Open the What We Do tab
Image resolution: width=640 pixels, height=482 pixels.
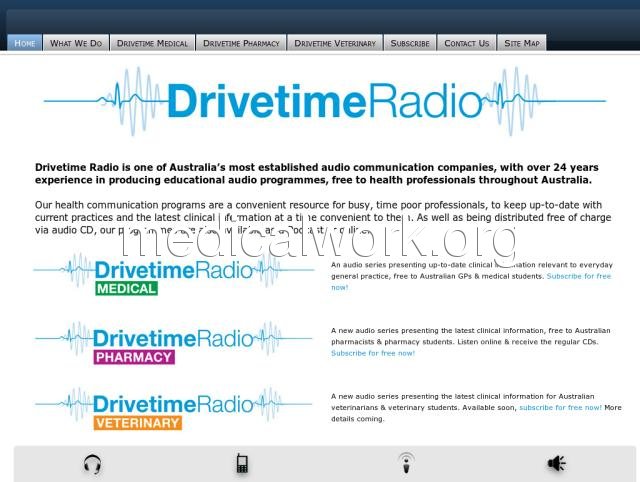point(76,43)
